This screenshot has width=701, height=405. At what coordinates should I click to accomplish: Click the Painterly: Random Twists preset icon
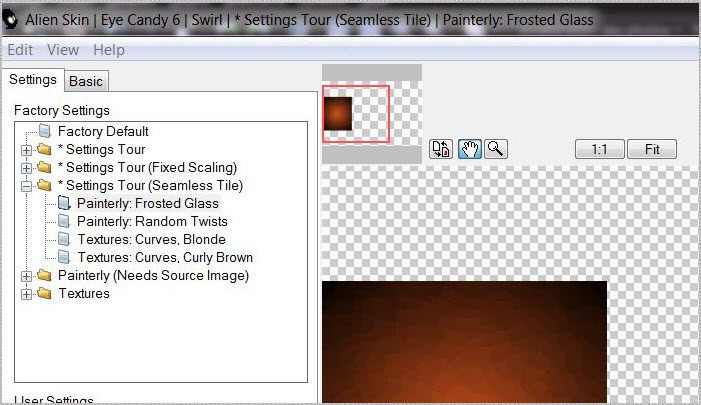click(x=64, y=221)
